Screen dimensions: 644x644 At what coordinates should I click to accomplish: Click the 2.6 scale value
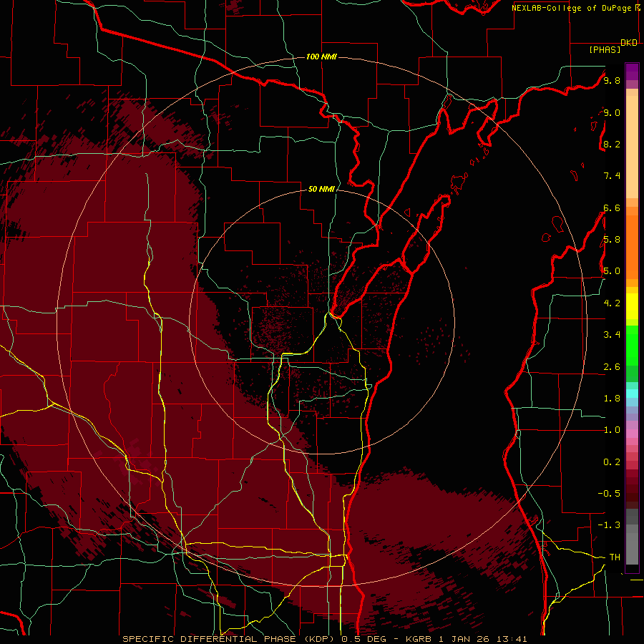(x=612, y=366)
